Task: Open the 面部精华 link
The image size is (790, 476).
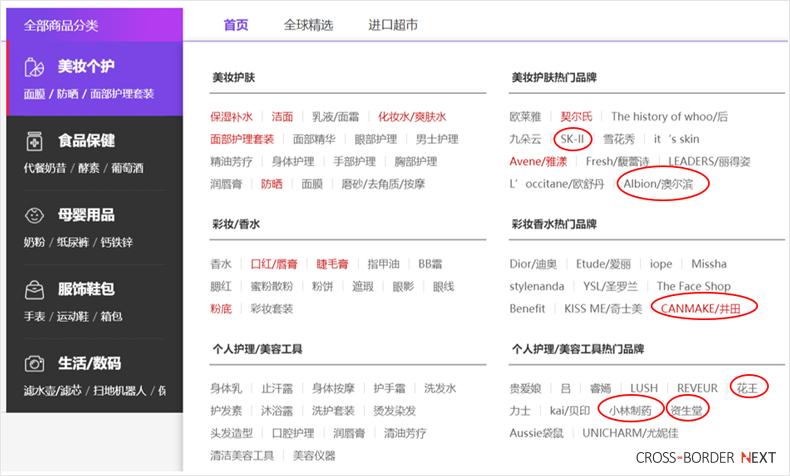Action: [x=314, y=139]
